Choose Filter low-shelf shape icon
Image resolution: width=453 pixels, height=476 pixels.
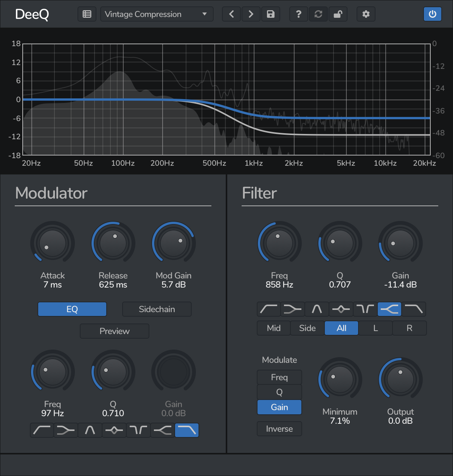(293, 309)
